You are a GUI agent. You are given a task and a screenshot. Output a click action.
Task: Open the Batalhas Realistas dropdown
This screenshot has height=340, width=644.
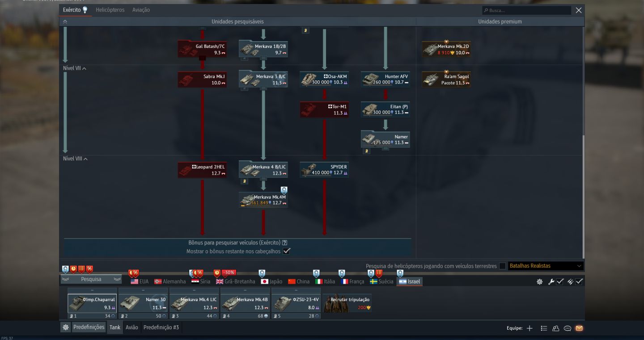coord(546,266)
